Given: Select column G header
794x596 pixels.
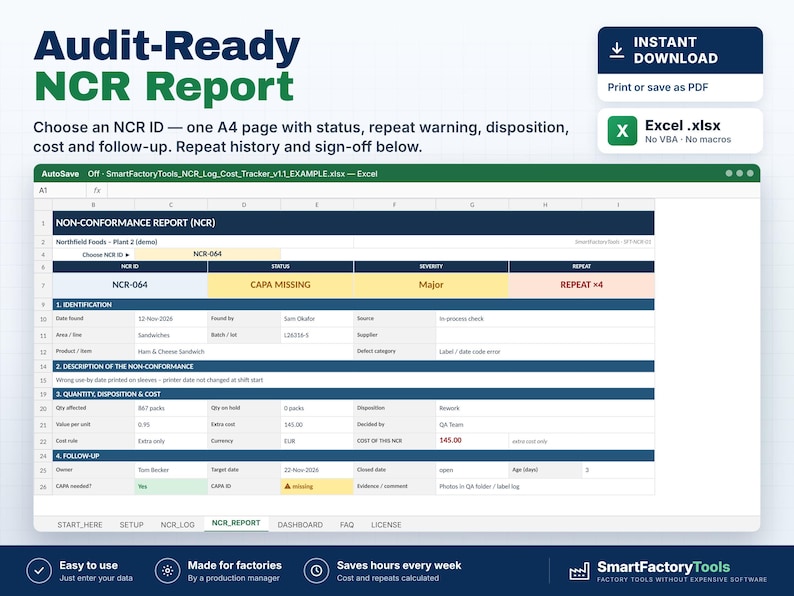Looking at the screenshot, I should coord(472,205).
